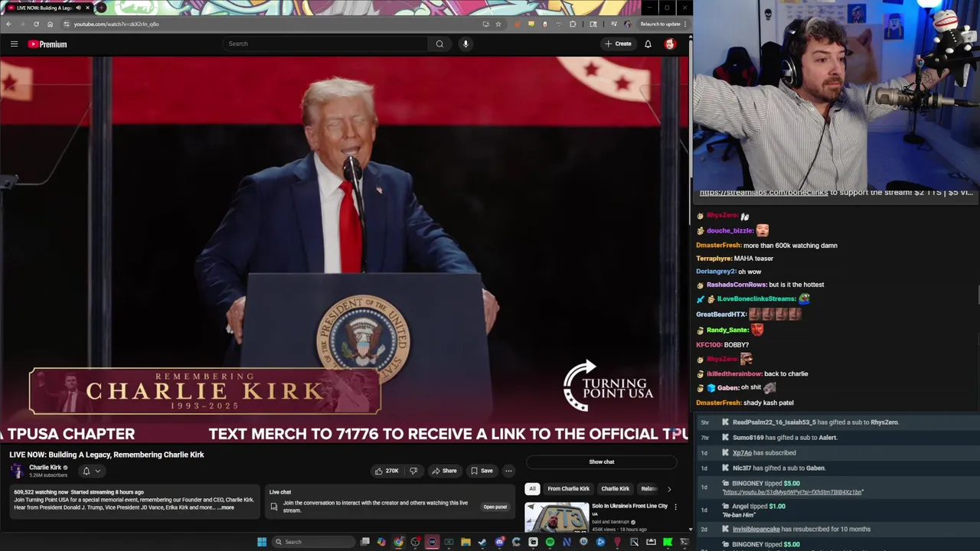Open browser home page icon
980x551 pixels.
pyautogui.click(x=50, y=24)
